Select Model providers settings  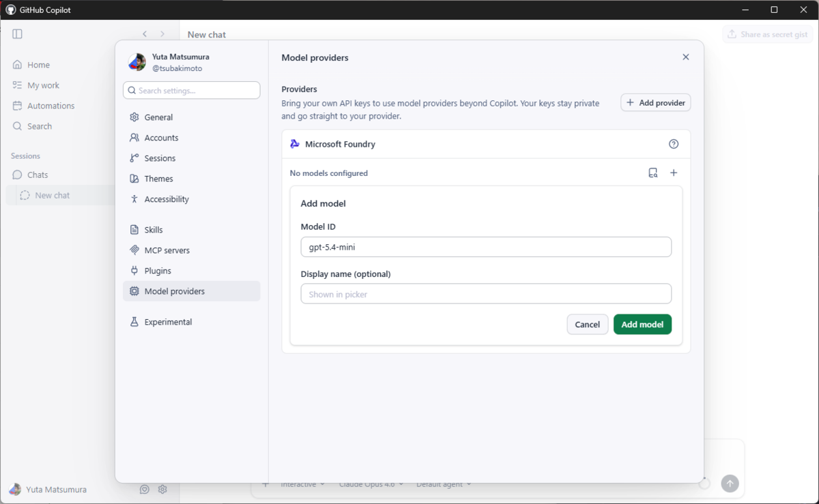pyautogui.click(x=192, y=291)
